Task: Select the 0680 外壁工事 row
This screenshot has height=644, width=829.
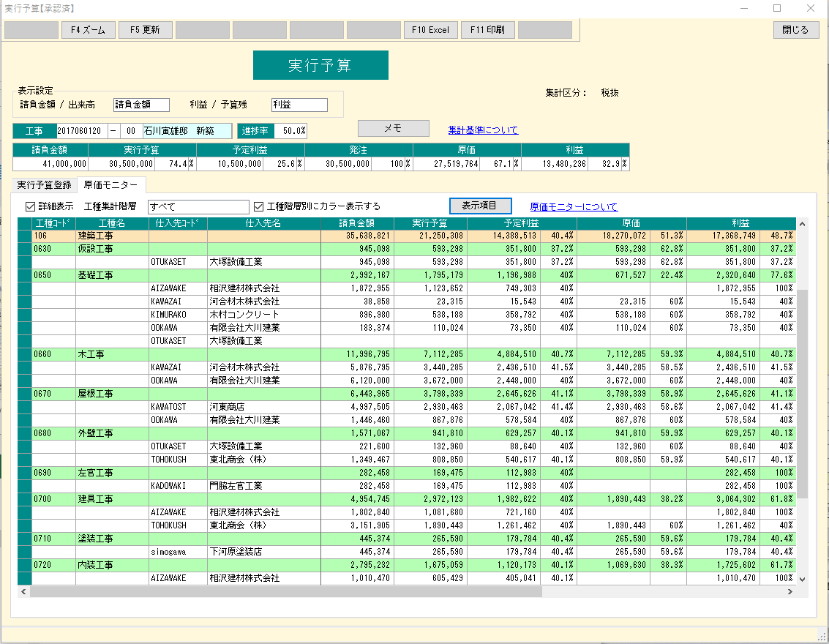Action: pos(407,433)
